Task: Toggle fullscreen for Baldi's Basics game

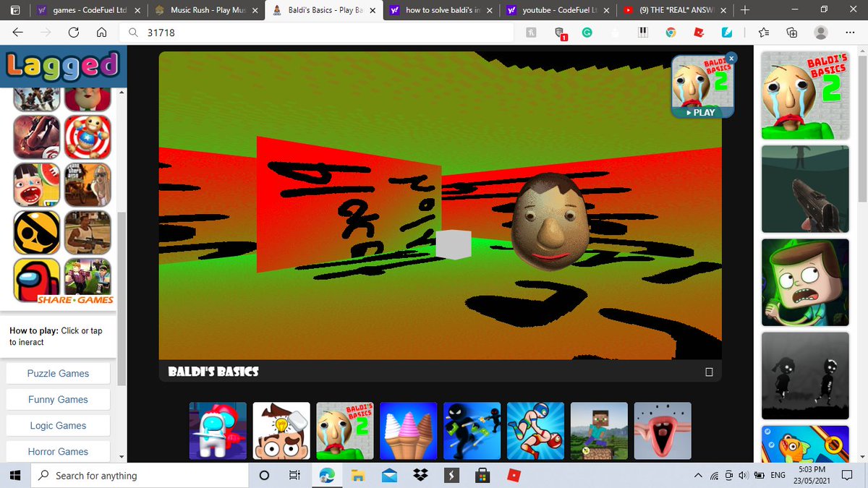Action: [709, 372]
